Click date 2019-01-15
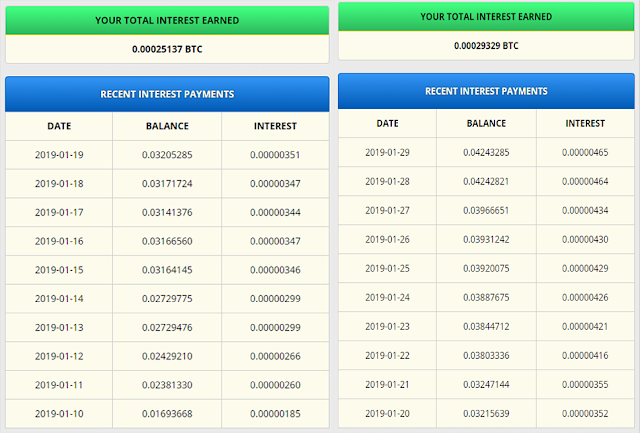Viewport: 640px width, 433px height. point(59,270)
